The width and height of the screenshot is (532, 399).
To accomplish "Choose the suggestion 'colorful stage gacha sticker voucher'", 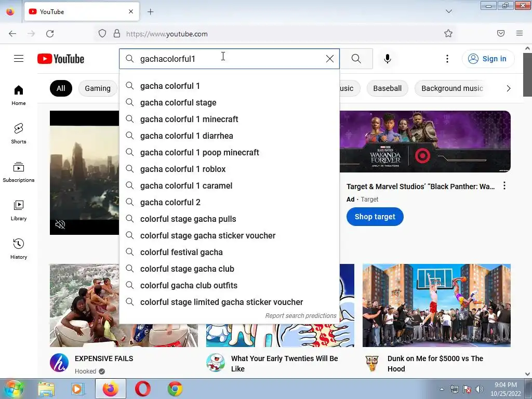I will 229,235.
